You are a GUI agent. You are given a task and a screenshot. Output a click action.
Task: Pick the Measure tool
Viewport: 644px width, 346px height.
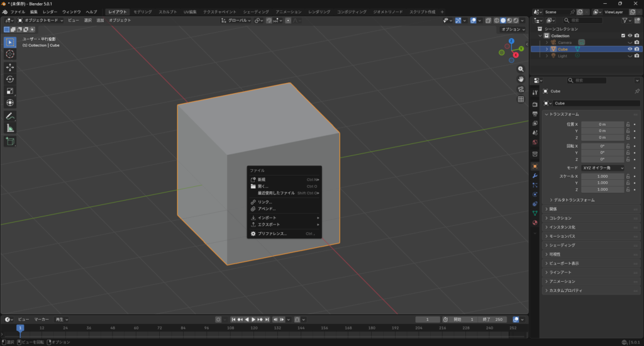(10, 128)
